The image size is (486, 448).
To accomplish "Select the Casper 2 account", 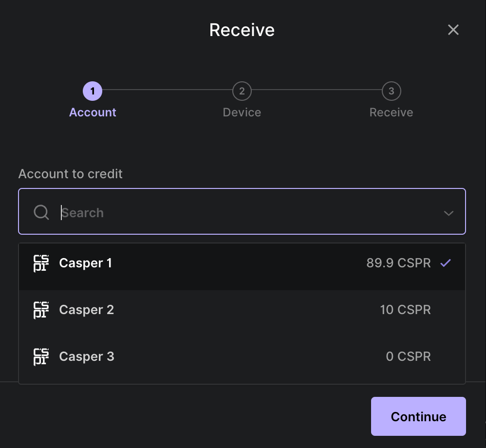I will 242,310.
